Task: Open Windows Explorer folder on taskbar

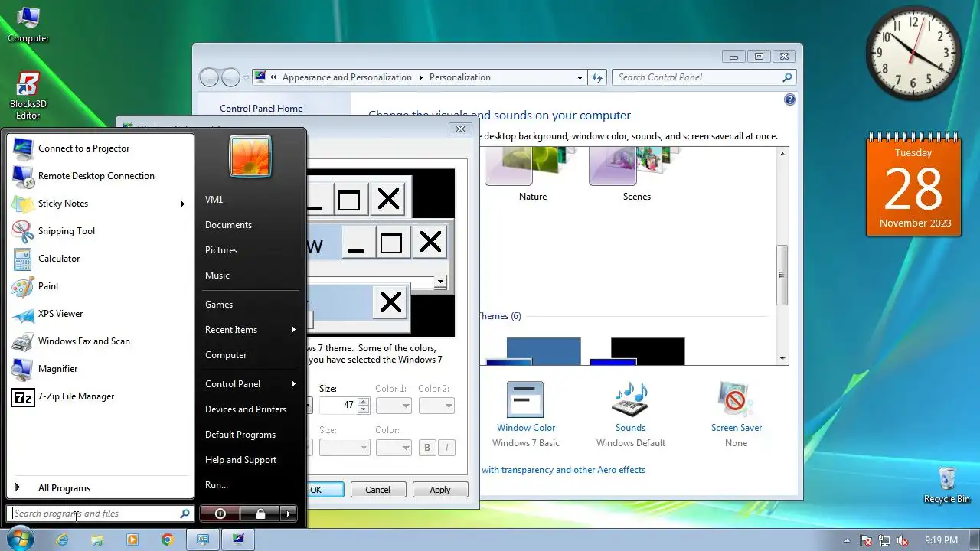Action: (x=97, y=540)
